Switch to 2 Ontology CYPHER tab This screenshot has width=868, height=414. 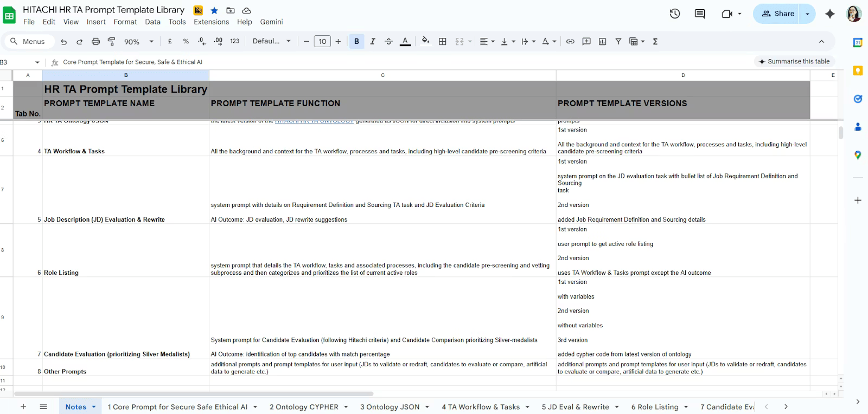[x=309, y=406]
